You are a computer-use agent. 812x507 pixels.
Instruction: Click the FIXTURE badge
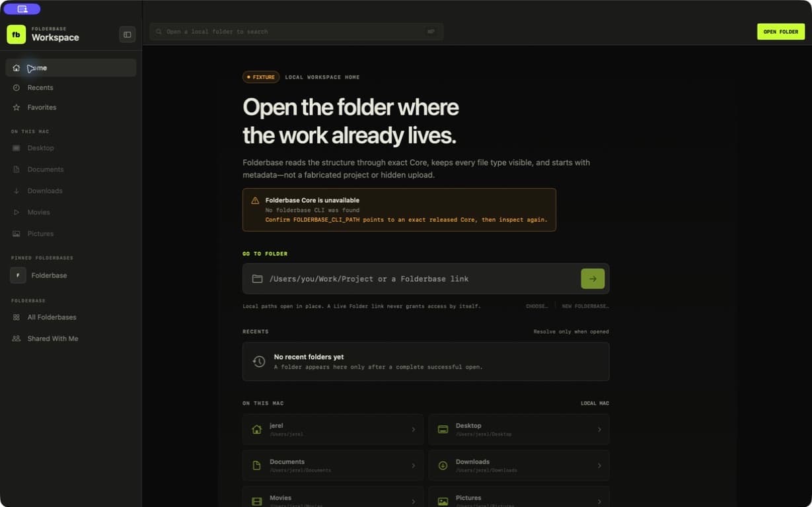(x=261, y=77)
